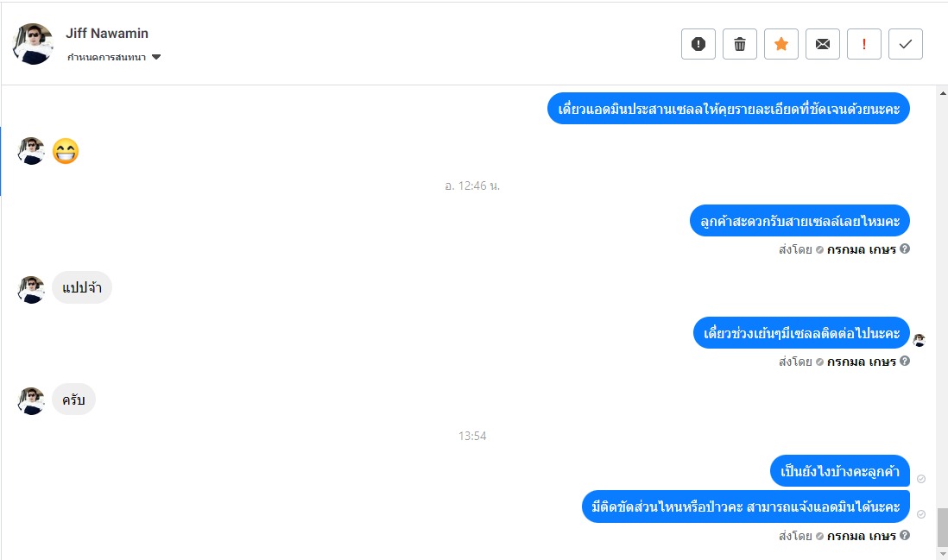Click the scrollbar up arrow

[943, 93]
